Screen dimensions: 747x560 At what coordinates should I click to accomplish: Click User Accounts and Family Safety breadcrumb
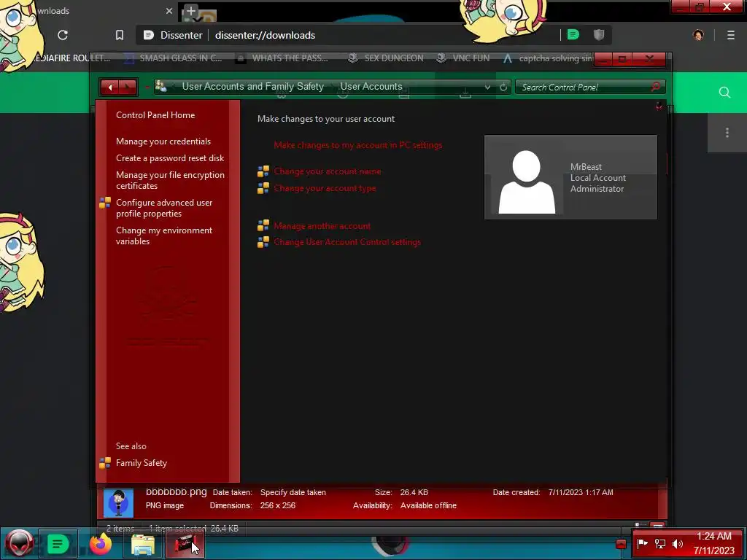(253, 86)
